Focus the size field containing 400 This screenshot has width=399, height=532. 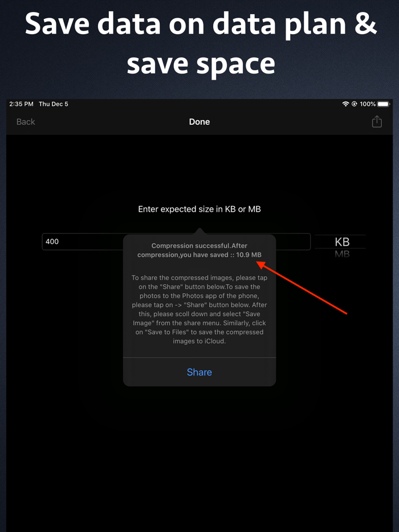pyautogui.click(x=176, y=242)
